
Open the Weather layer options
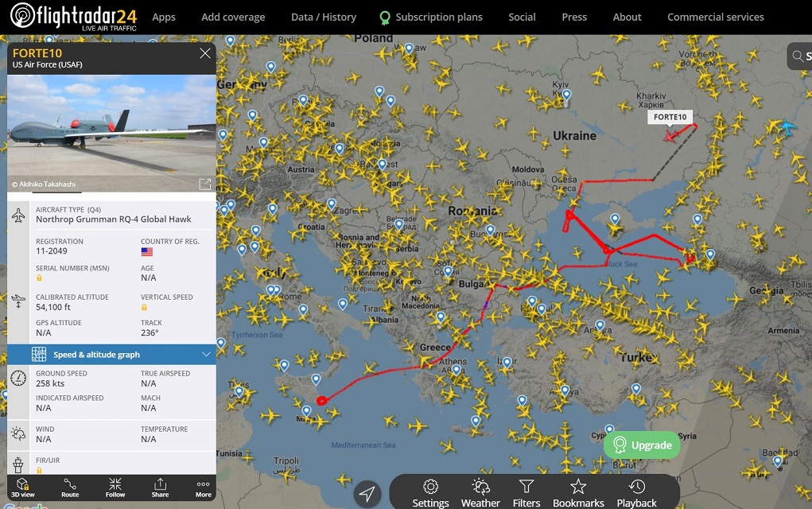point(480,493)
